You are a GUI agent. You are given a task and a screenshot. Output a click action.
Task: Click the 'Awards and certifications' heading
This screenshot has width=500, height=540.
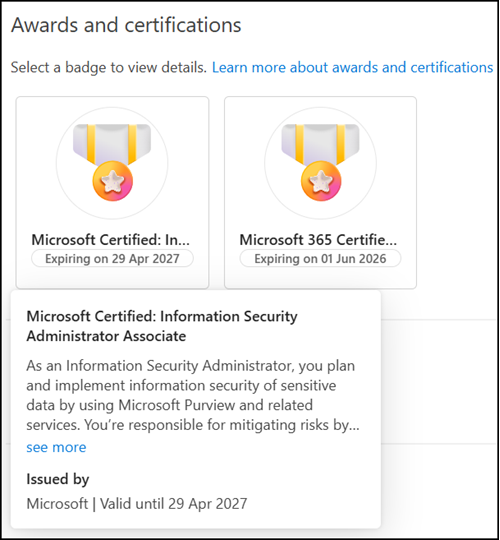click(126, 25)
